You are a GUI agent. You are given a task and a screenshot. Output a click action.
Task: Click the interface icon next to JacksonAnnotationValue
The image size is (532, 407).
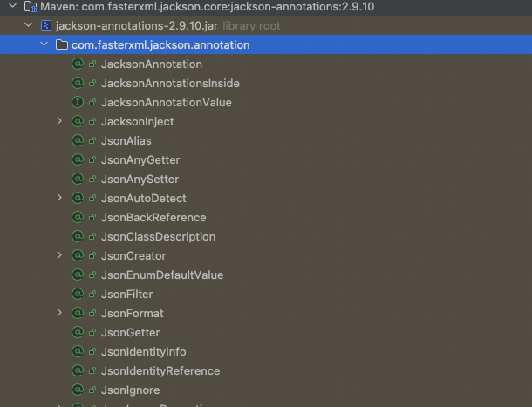(78, 103)
